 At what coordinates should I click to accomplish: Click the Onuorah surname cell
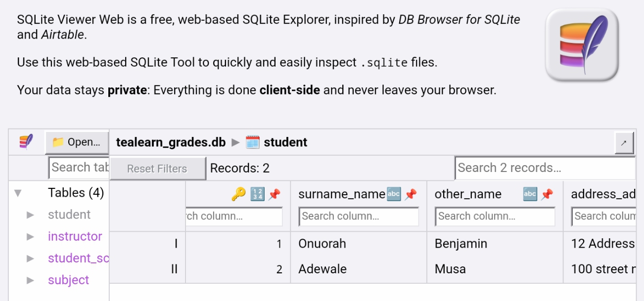coord(359,244)
